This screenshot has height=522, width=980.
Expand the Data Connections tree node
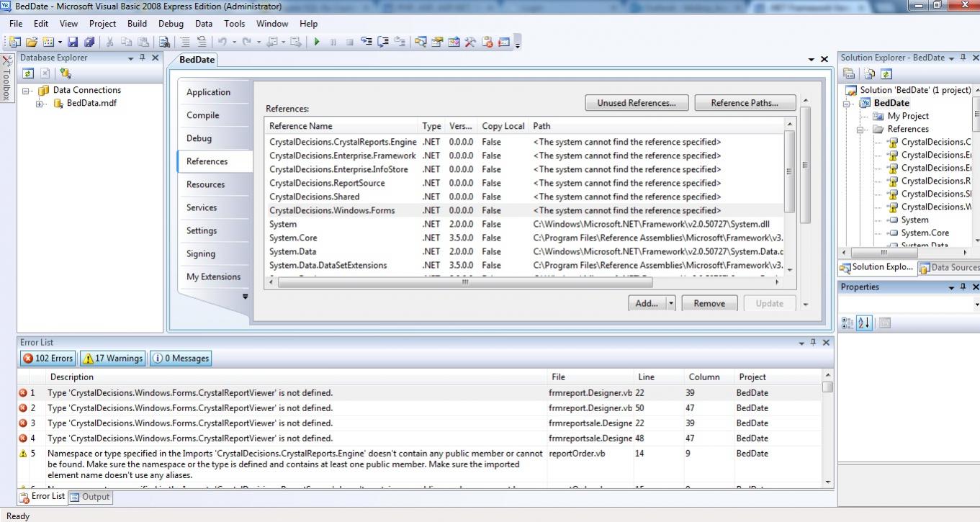[27, 91]
